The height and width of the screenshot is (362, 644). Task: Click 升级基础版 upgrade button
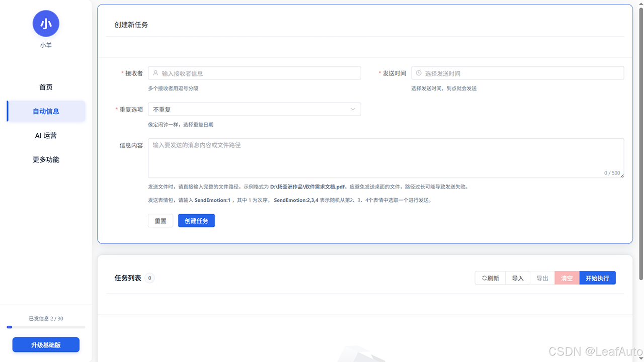[x=46, y=344]
